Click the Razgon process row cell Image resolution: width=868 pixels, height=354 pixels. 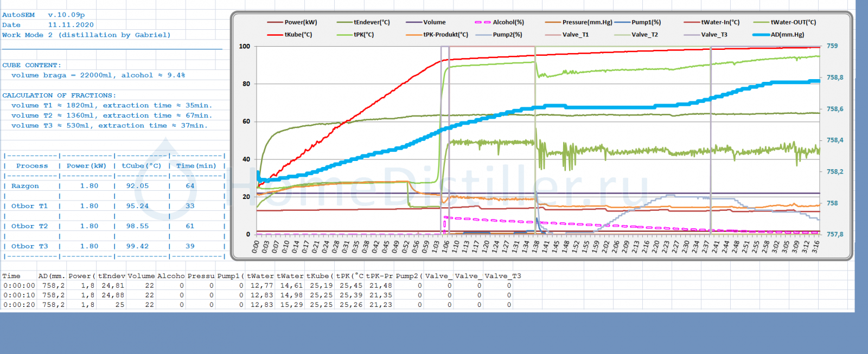tap(25, 186)
